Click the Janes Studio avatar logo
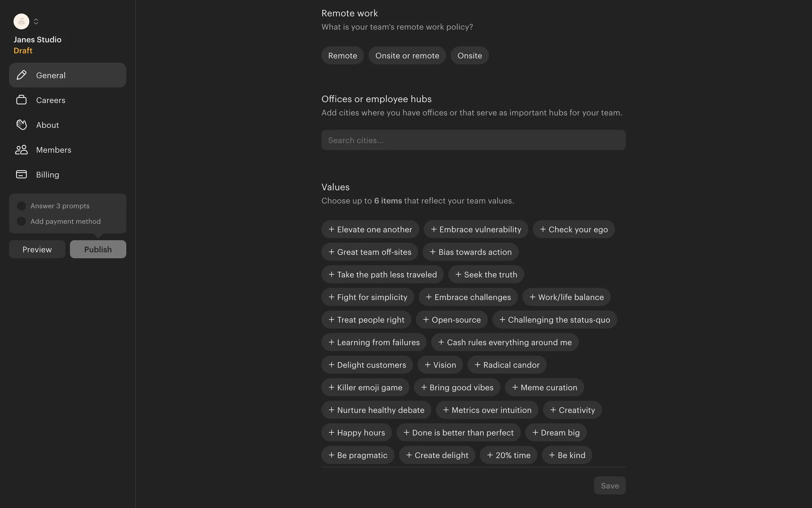 pyautogui.click(x=21, y=21)
